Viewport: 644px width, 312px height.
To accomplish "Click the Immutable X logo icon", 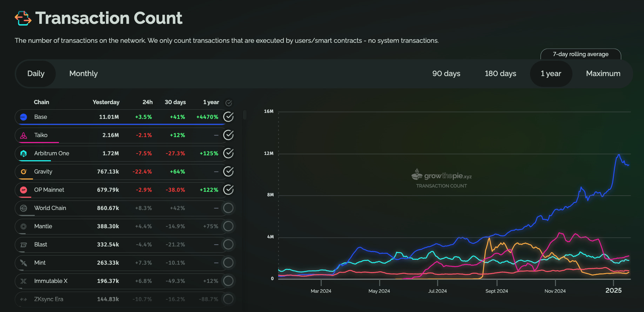I will [x=24, y=281].
